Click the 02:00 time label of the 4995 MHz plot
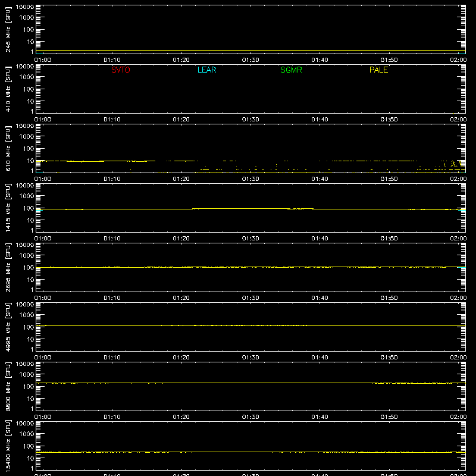The width and height of the screenshot is (476, 476). (458, 358)
